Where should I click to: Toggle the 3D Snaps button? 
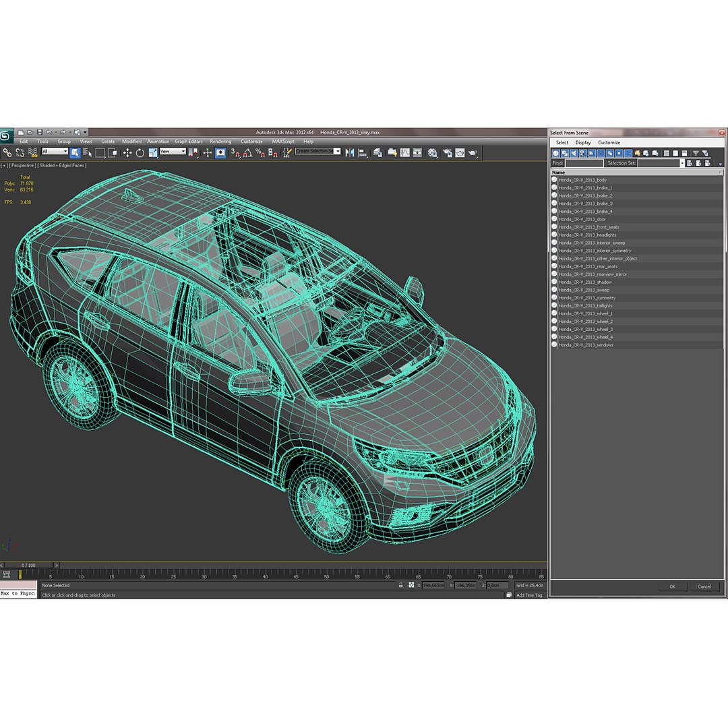[x=235, y=152]
